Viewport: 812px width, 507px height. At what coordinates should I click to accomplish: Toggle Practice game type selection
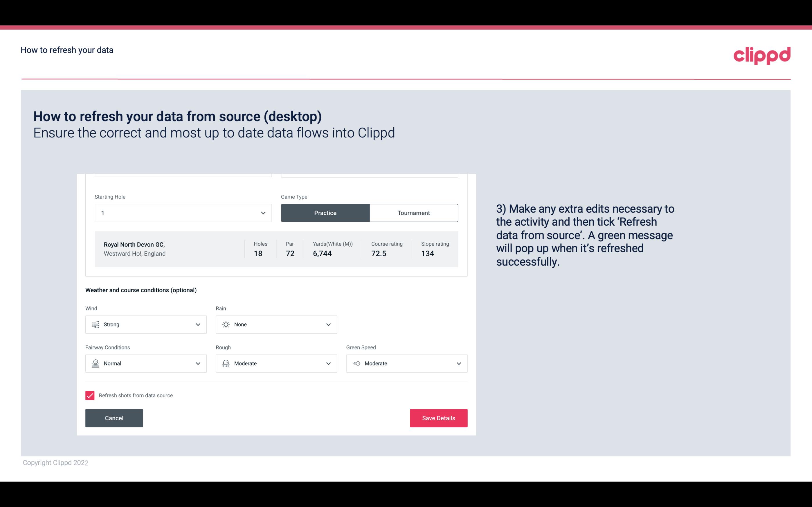(x=325, y=213)
